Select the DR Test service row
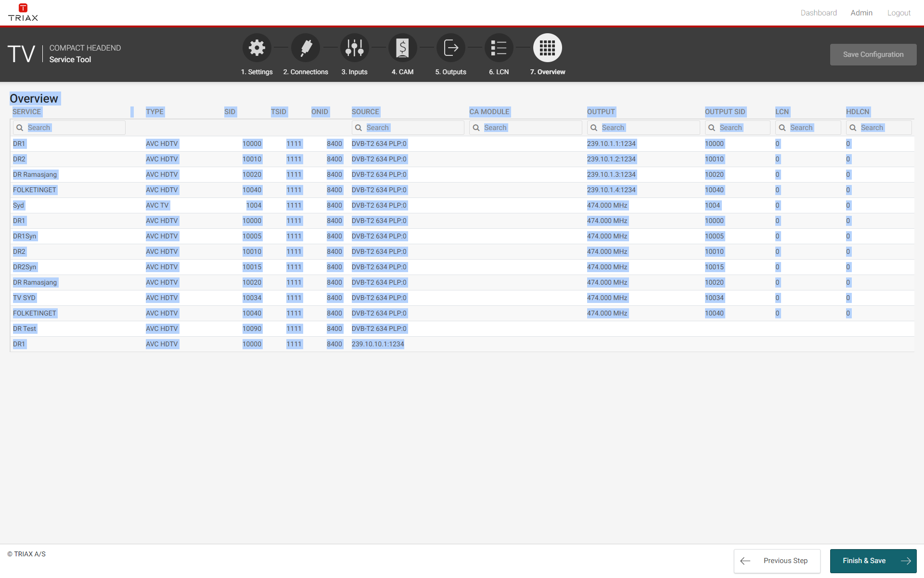Image resolution: width=924 pixels, height=578 pixels. (25, 328)
